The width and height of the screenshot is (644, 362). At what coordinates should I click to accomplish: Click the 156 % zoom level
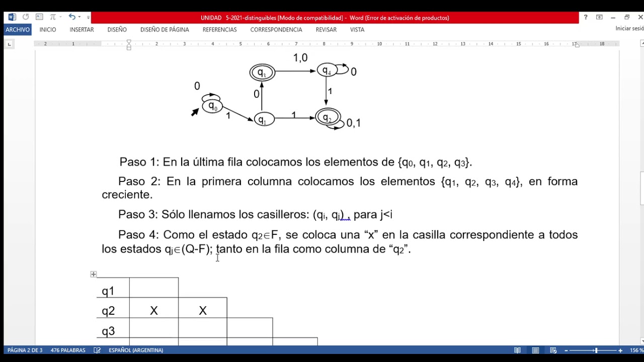click(x=636, y=350)
